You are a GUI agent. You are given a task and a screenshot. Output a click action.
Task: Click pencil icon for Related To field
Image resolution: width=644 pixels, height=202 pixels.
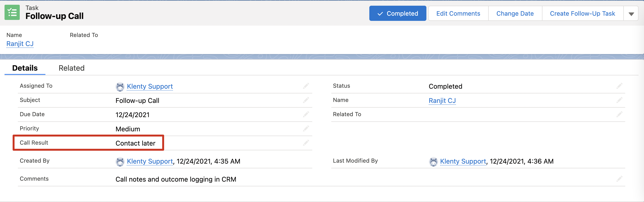point(619,115)
